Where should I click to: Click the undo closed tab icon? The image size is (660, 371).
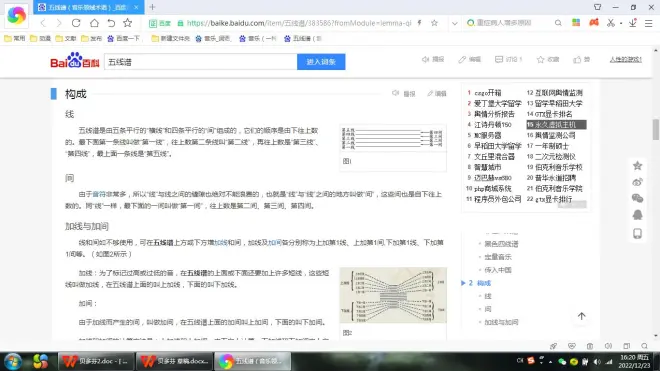111,23
